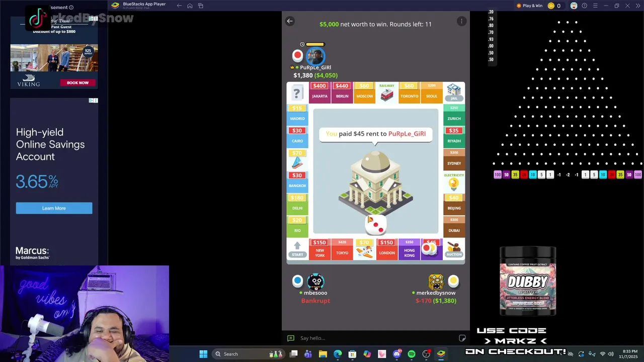This screenshot has width=644, height=362.
Task: Open Play & Win in BlueStacks
Action: (x=529, y=6)
